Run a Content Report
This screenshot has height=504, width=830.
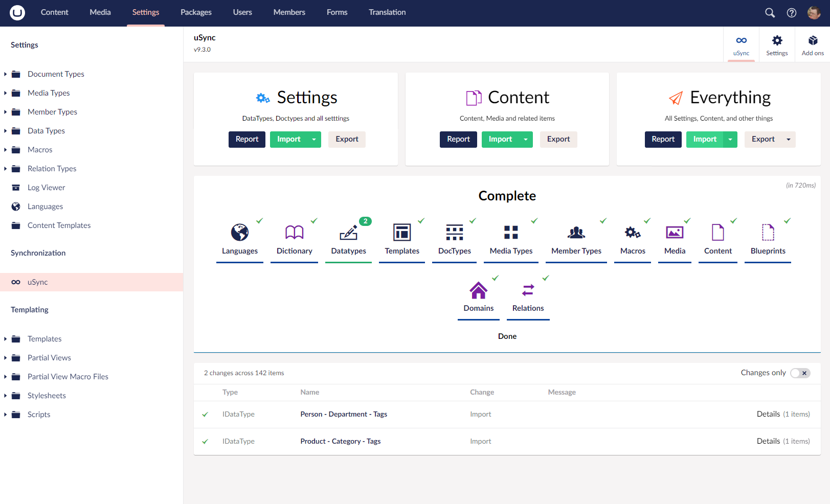(x=458, y=139)
